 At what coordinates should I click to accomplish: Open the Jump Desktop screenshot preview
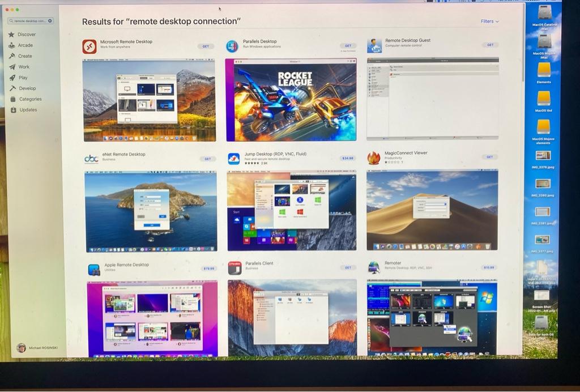pyautogui.click(x=292, y=210)
